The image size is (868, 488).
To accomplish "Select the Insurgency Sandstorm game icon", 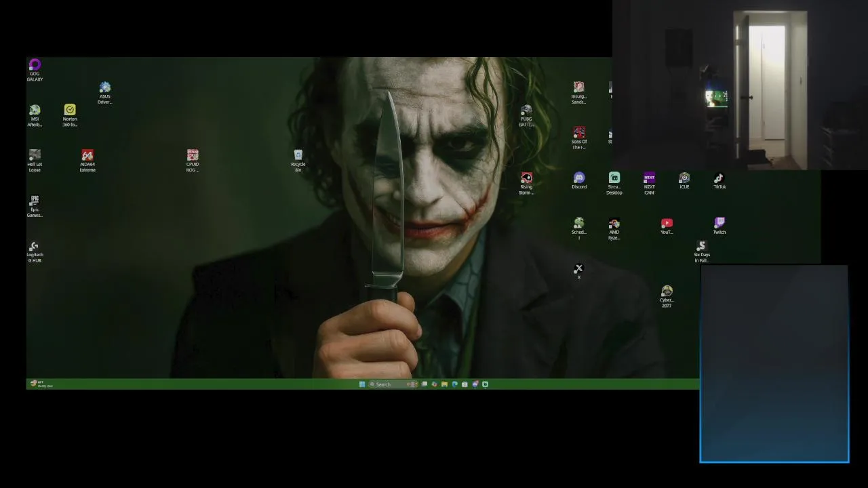I will [578, 93].
